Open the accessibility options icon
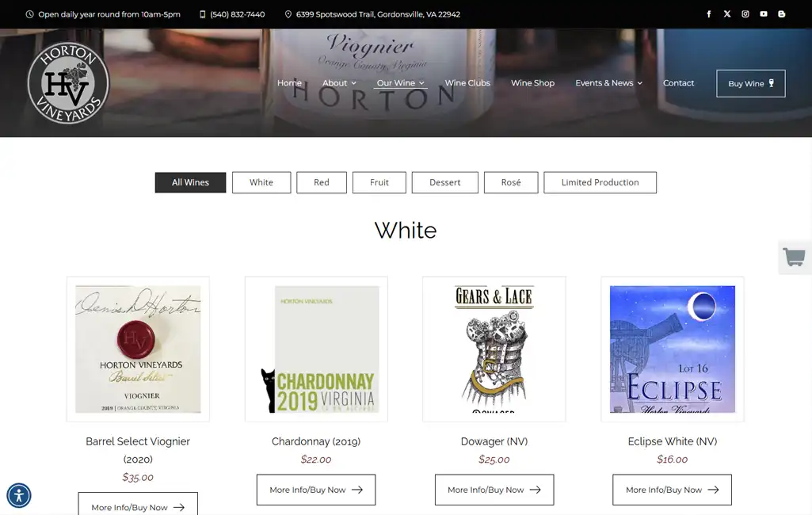812x515 pixels. click(19, 495)
